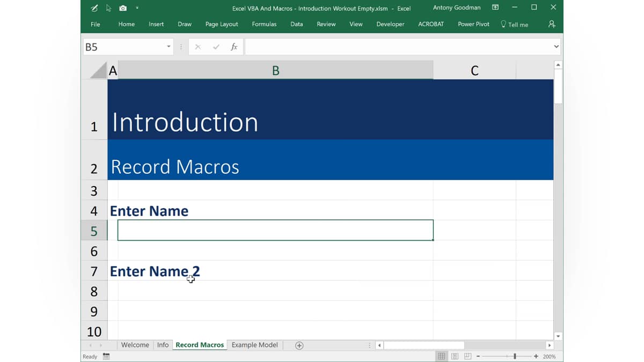Click the selected cell B5
This screenshot has height=362, width=644.
pos(275,230)
